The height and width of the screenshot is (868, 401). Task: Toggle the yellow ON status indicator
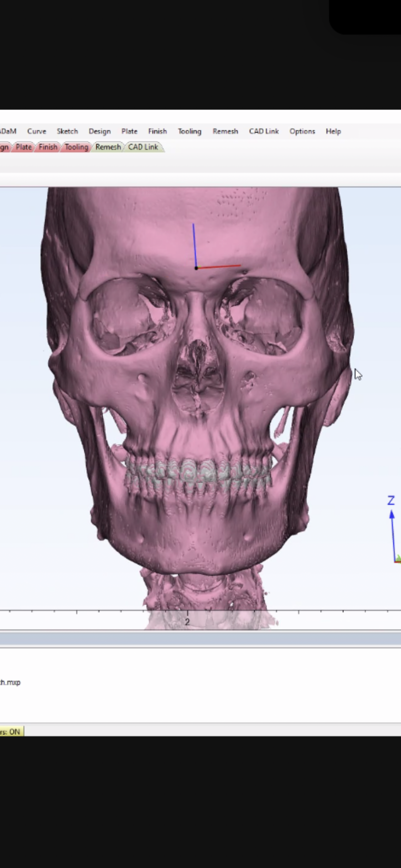tap(11, 731)
